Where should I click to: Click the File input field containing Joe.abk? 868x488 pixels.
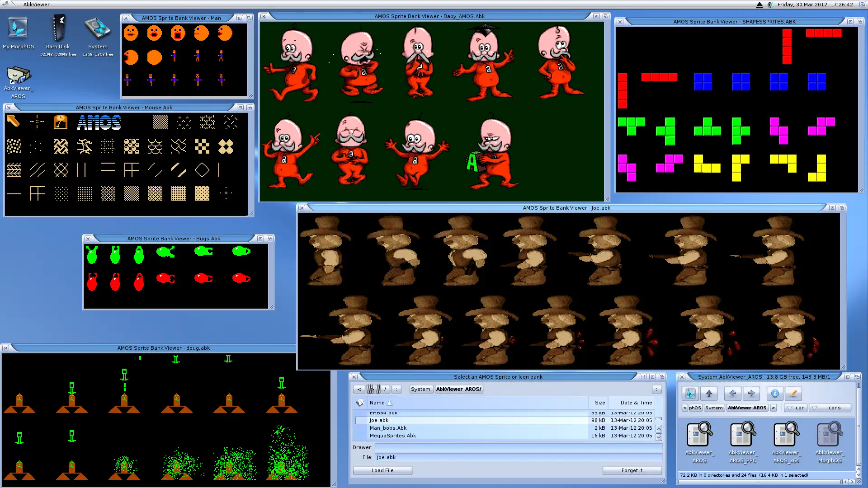pos(519,457)
